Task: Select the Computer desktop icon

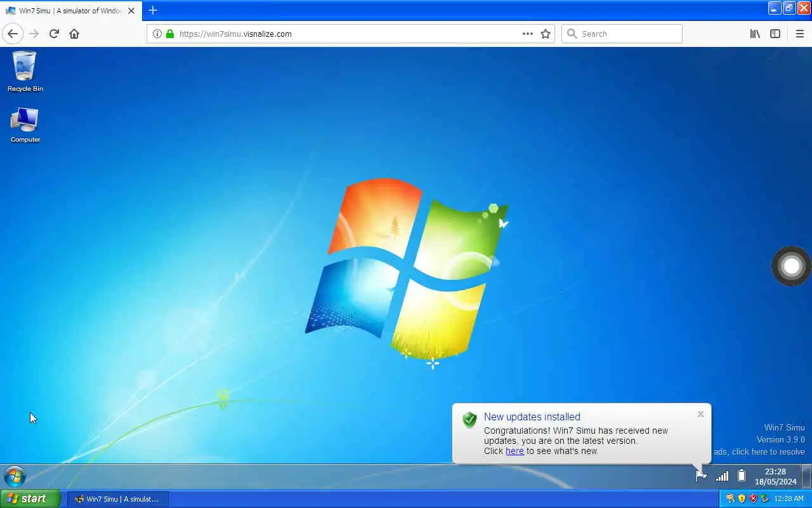Action: 25,125
